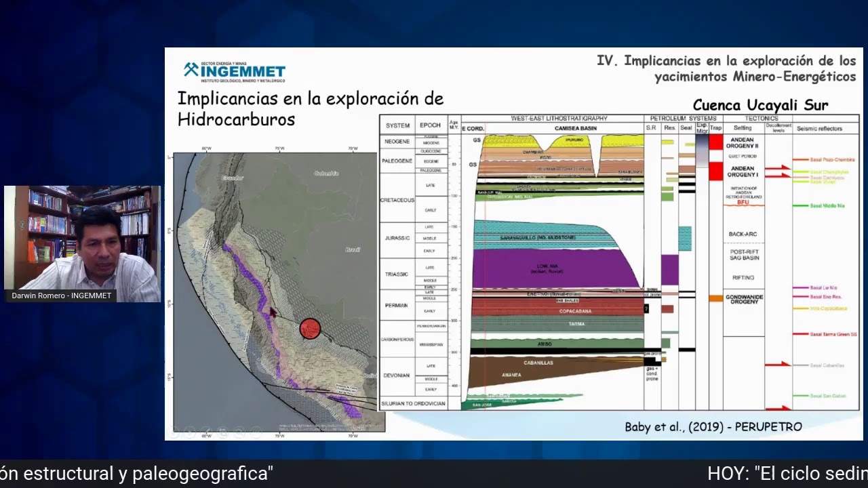The height and width of the screenshot is (488, 868).
Task: Click the purple 'LOW. NIA' formation block
Action: point(556,268)
